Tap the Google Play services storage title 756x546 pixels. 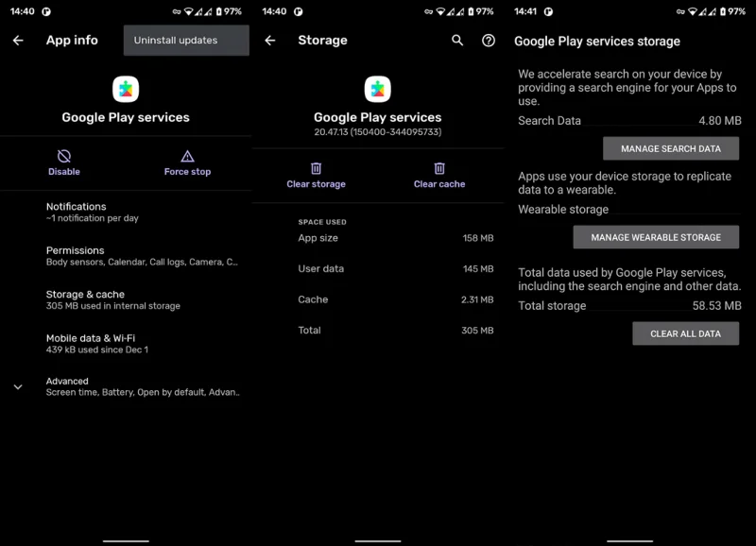point(597,42)
